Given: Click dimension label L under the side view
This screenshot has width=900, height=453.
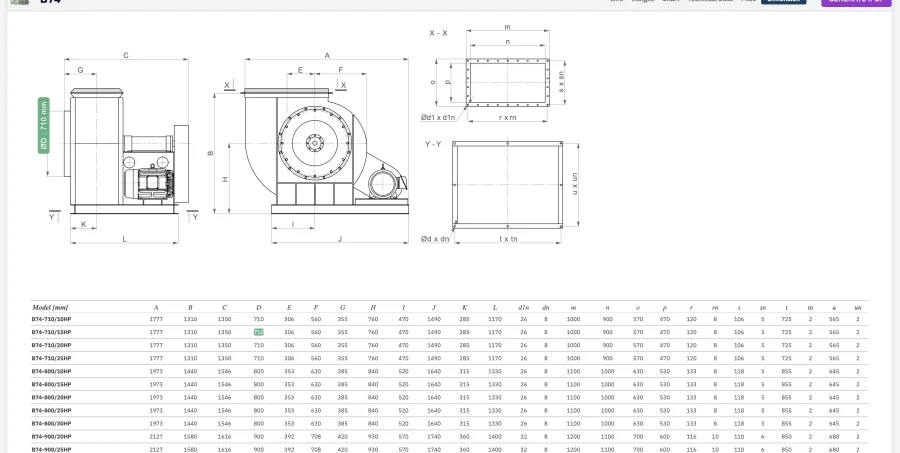Looking at the screenshot, I should [125, 239].
